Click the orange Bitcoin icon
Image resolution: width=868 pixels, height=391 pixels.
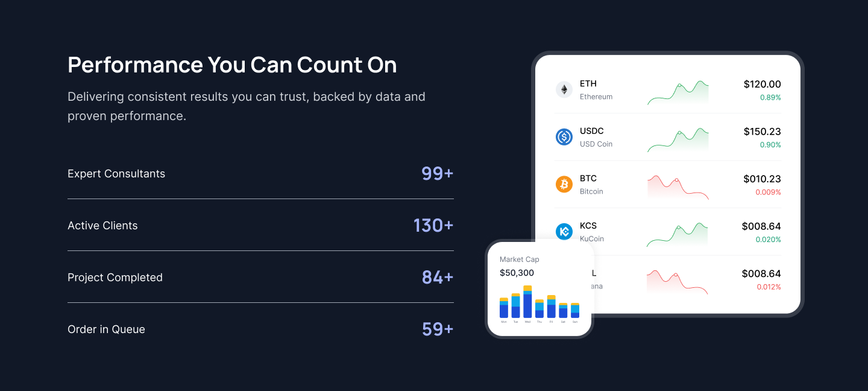[x=564, y=184]
